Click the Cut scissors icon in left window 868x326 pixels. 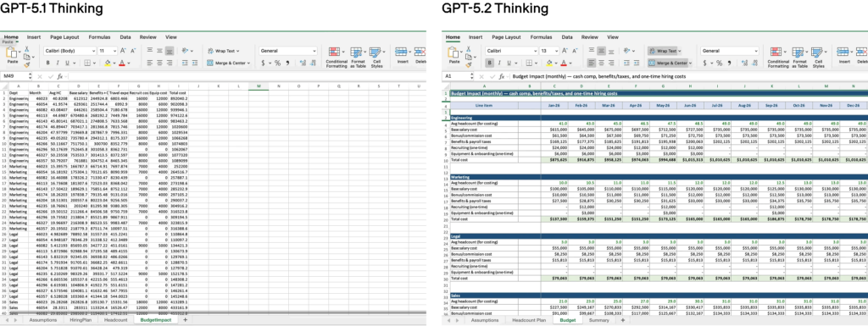(x=26, y=48)
